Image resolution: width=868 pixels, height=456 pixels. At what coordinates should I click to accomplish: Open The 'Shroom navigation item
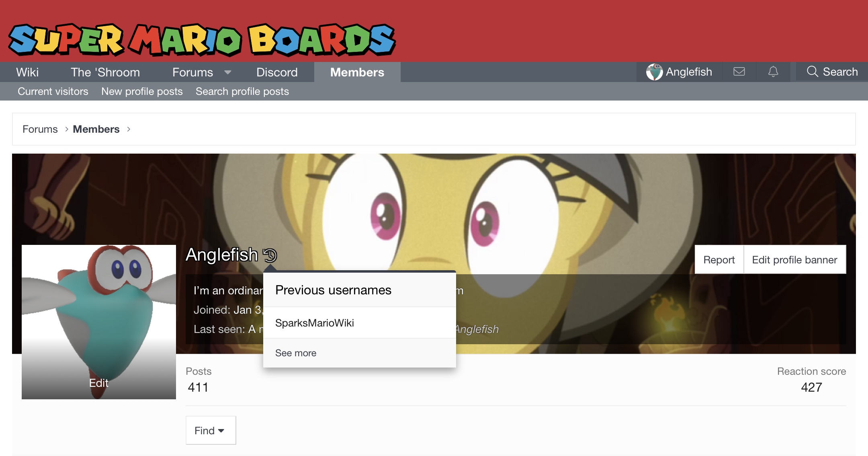click(x=105, y=72)
